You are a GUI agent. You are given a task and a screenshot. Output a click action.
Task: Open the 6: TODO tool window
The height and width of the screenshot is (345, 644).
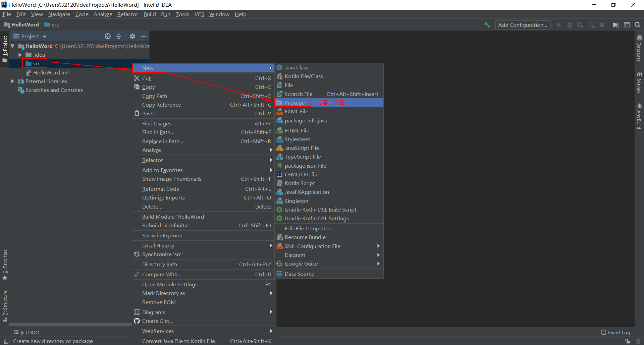click(27, 333)
